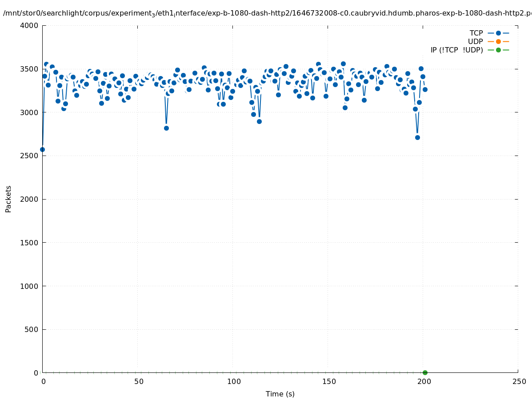Select the UDP legend label text

pyautogui.click(x=475, y=41)
